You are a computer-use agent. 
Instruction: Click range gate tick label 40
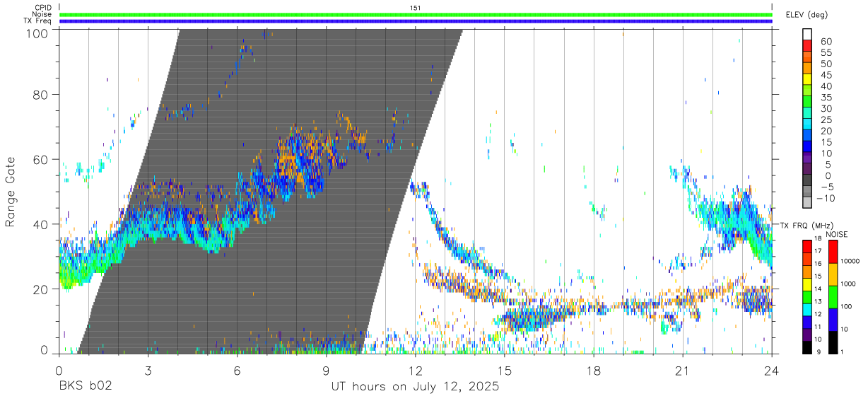(x=40, y=224)
